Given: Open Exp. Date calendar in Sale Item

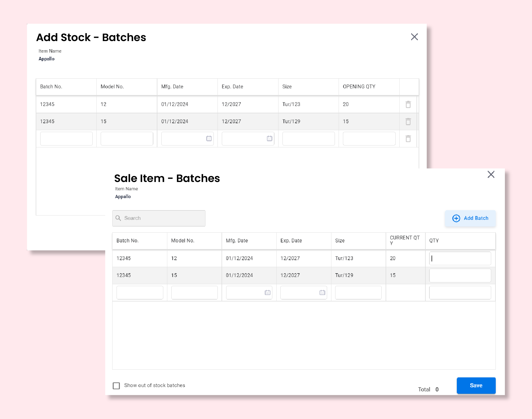Looking at the screenshot, I should [x=322, y=293].
